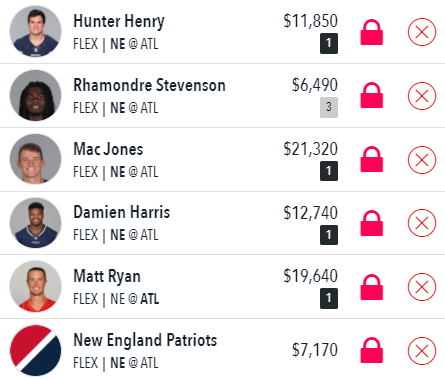Toggle lock on Mac Jones
Viewport: 445px width, 379px height.
coord(372,159)
